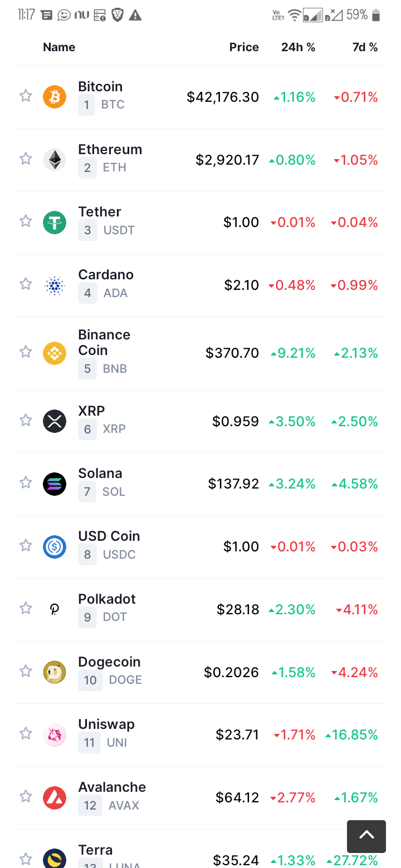401x868 pixels.
Task: Tap the Tether logo icon
Action: 55,223
